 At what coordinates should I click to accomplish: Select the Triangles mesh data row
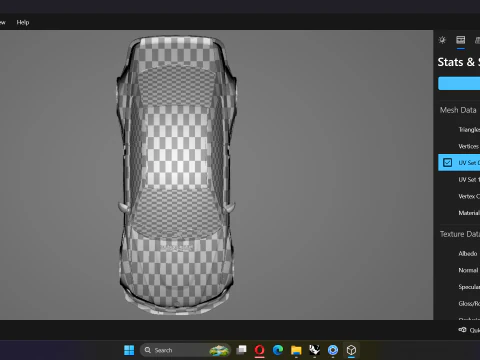[x=459, y=130]
